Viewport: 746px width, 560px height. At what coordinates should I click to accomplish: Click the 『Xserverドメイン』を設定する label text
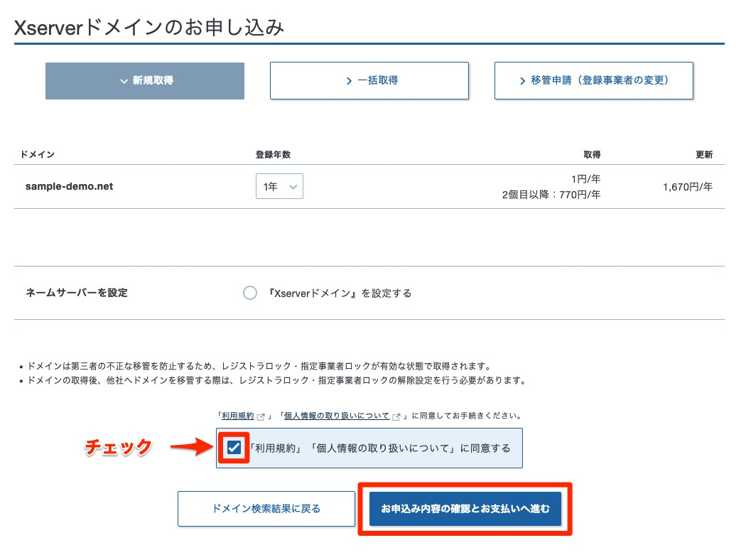(340, 293)
